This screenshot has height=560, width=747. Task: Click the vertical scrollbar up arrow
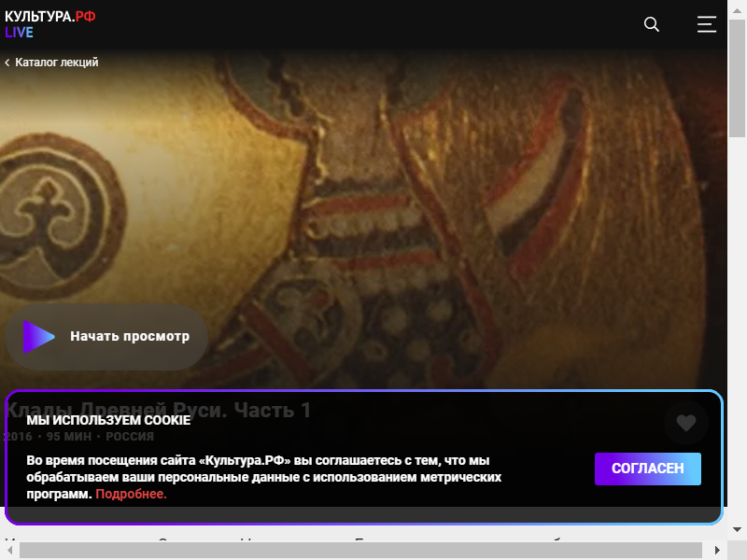click(x=737, y=10)
